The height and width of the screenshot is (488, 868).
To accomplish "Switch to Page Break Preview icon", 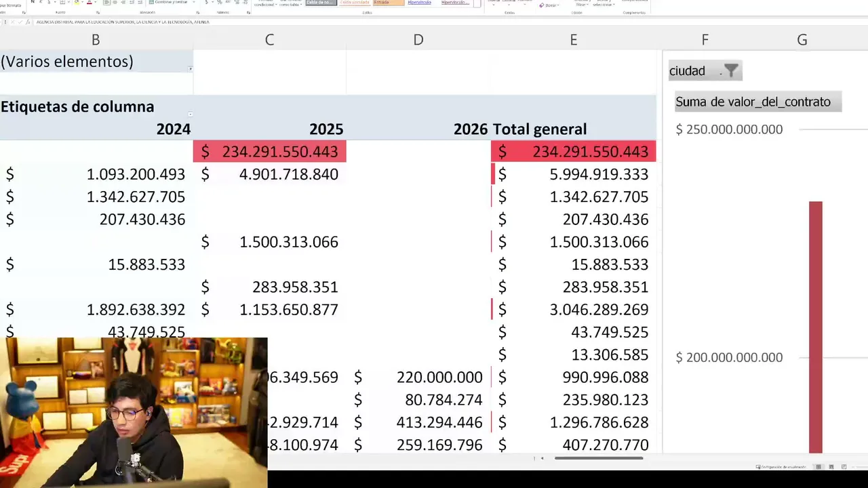I will [x=844, y=467].
